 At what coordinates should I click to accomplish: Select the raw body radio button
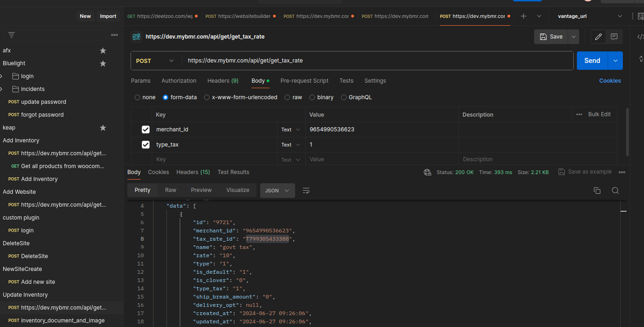pos(287,97)
